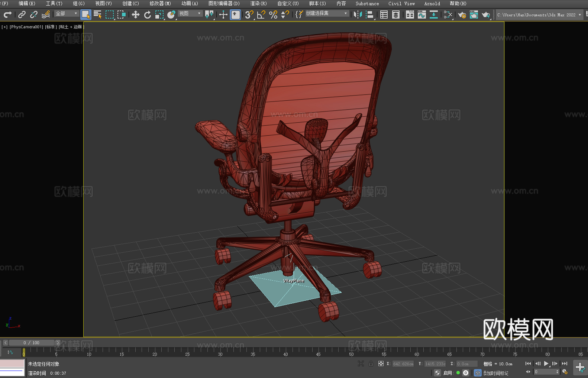
Task: Open Substance menu
Action: coord(367,3)
